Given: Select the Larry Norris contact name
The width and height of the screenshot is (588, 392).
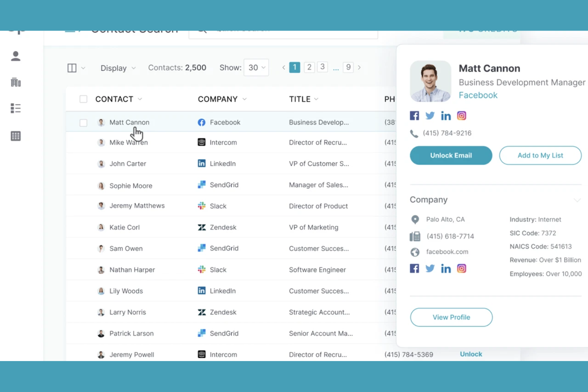Looking at the screenshot, I should point(128,312).
